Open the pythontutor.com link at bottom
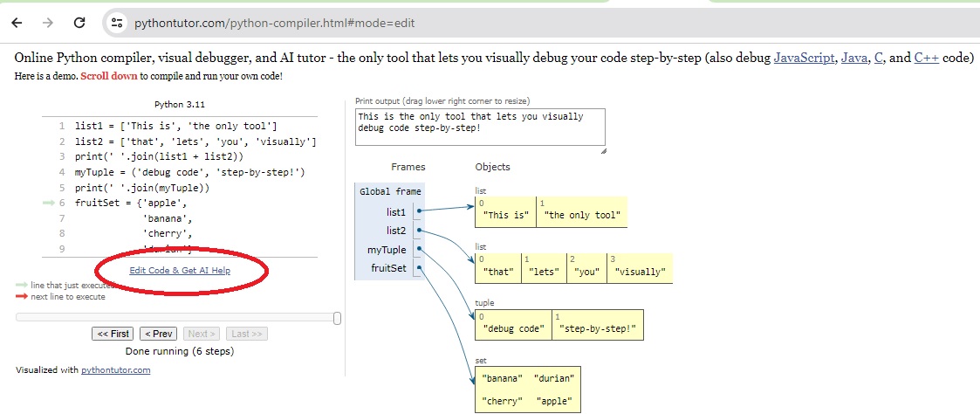Viewport: 980px width, 414px height. coord(115,369)
